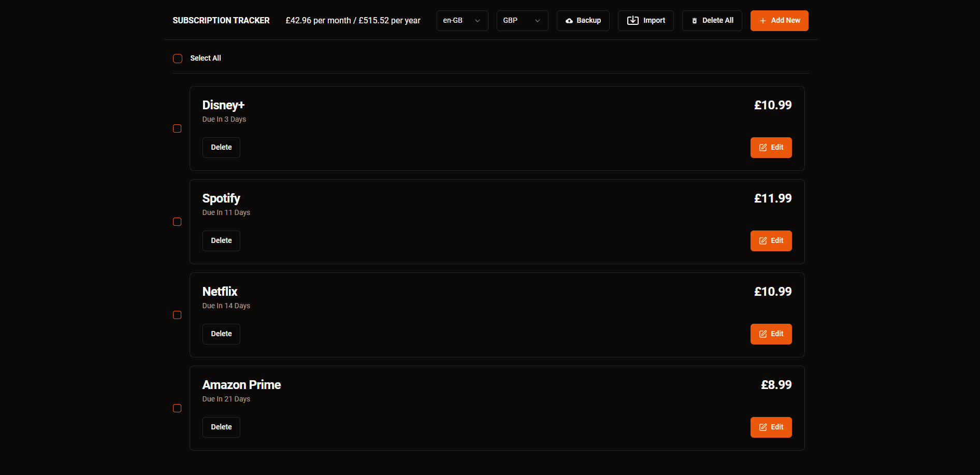Delete the Netflix subscription

pos(221,334)
